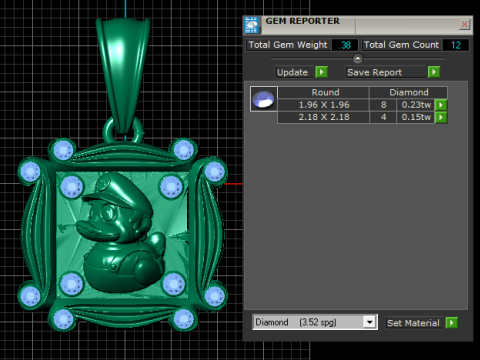Apply material with Set Material green arrow
The height and width of the screenshot is (360, 480).
tap(452, 323)
